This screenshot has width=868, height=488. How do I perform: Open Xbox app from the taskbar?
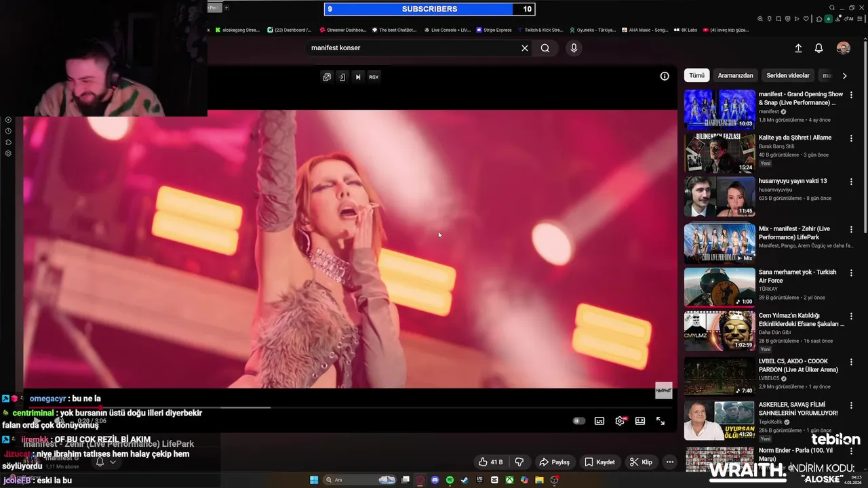(509, 480)
